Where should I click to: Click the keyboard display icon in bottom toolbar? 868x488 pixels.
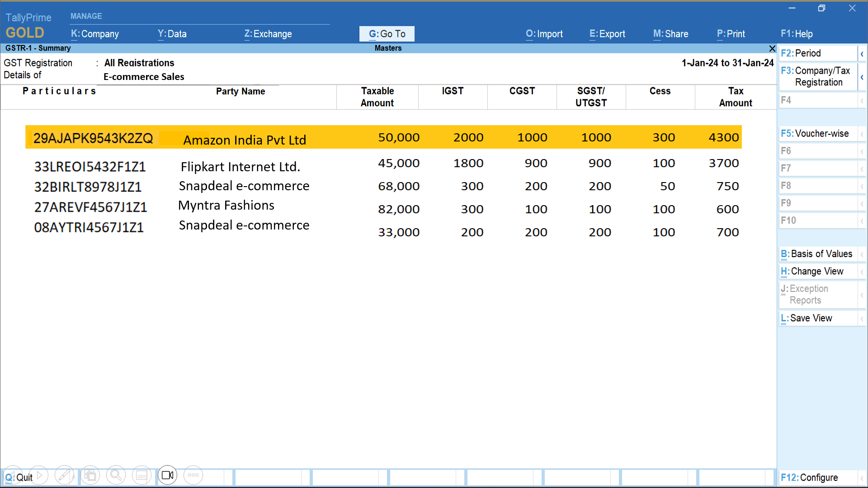coord(142,475)
